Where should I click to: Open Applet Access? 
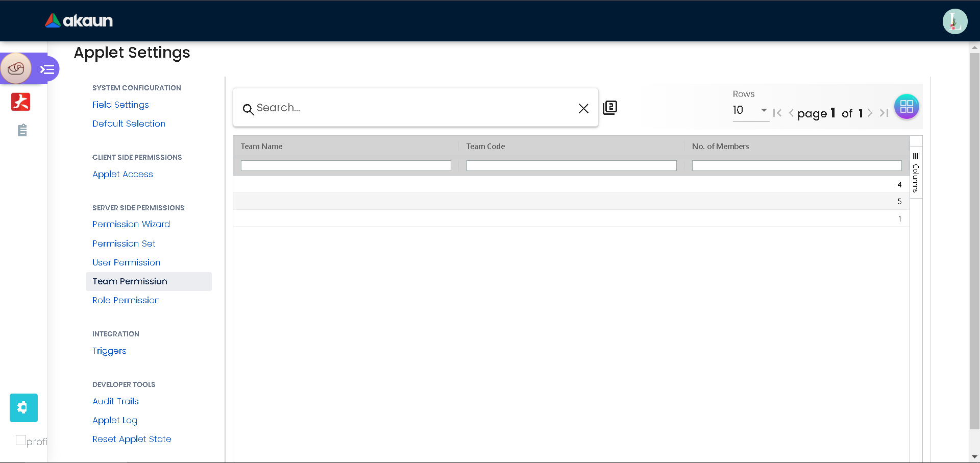point(122,174)
